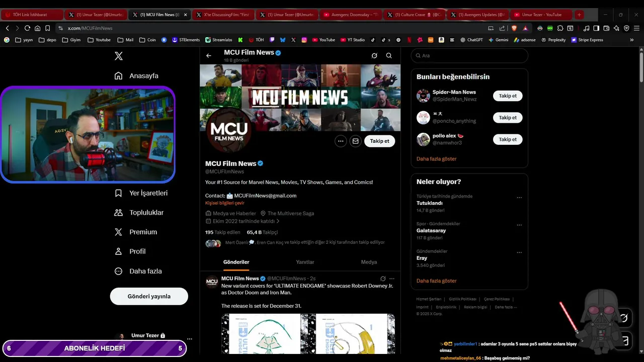Screen dimensions: 644x362
Task: Bookmark this page with toolbar bookmark icon
Action: click(47, 28)
